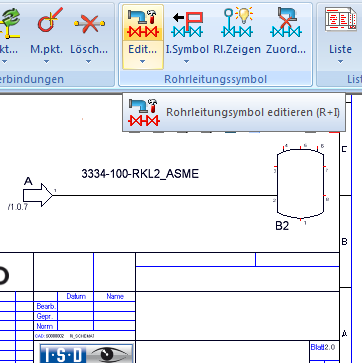
Task: Select the arrow symbol labeled A
Action: point(38,195)
